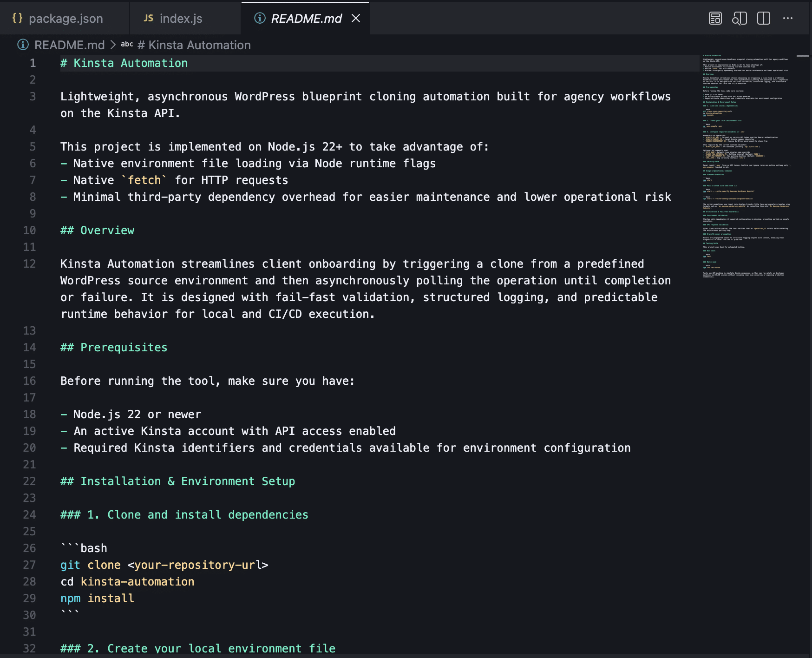Click 'Native environment file loading' bullet
Image resolution: width=812 pixels, height=658 pixels.
pos(248,164)
